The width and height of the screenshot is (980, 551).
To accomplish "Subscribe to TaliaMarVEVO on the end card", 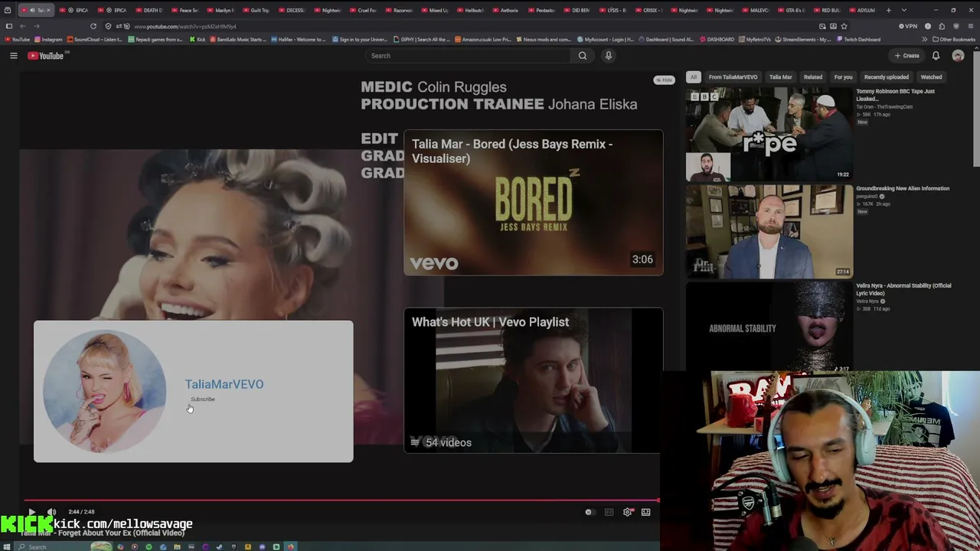I will click(203, 399).
